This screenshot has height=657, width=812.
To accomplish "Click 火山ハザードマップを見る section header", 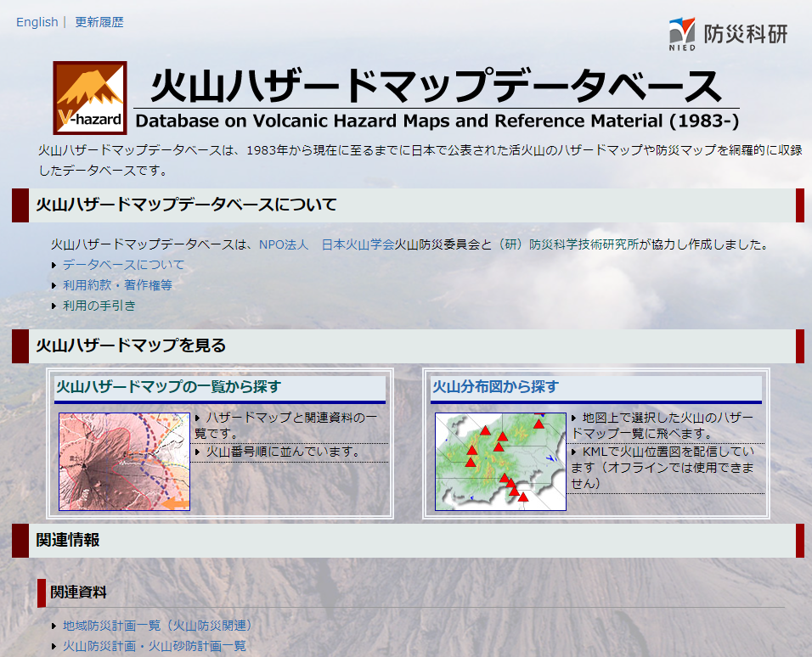I will click(408, 345).
